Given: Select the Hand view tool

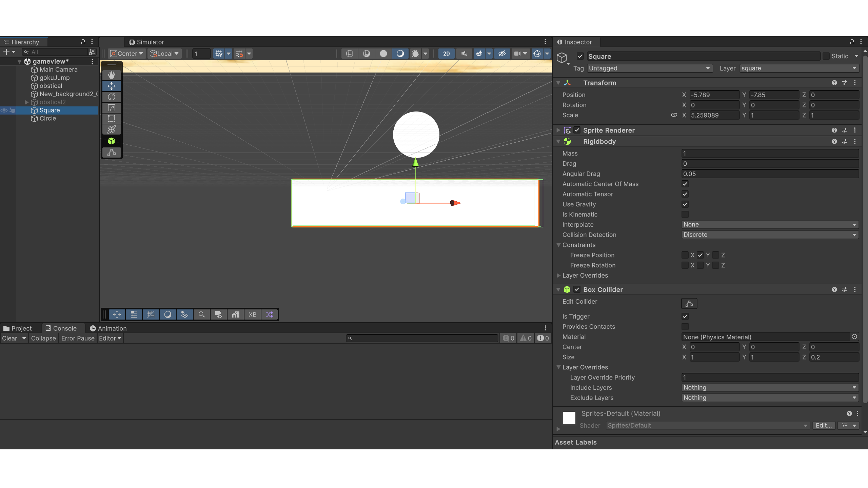Looking at the screenshot, I should (112, 75).
